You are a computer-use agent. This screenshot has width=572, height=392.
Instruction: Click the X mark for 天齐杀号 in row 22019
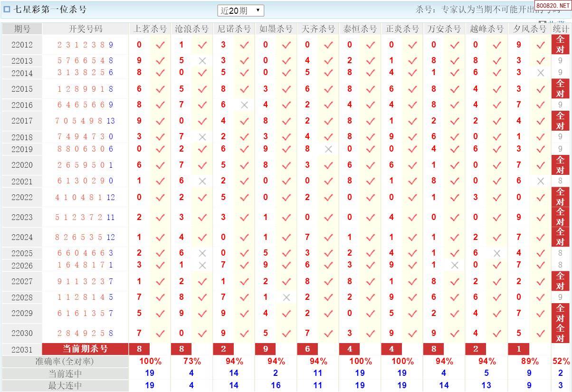328,149
